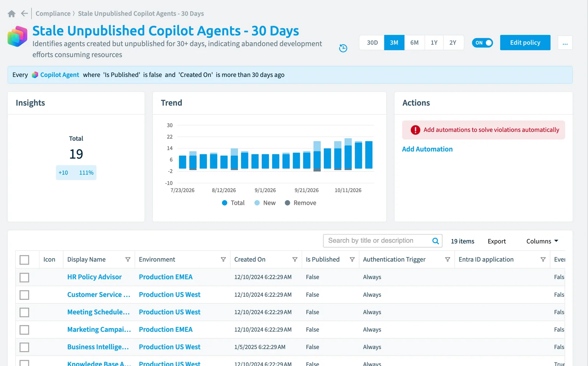Open the history clock icon
Screen dimensions: 588x366
click(343, 48)
